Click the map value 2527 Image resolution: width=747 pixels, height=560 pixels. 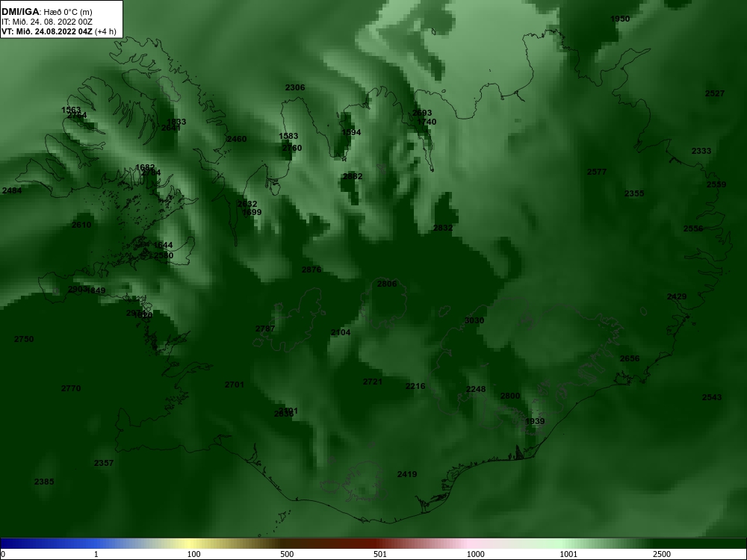(715, 93)
